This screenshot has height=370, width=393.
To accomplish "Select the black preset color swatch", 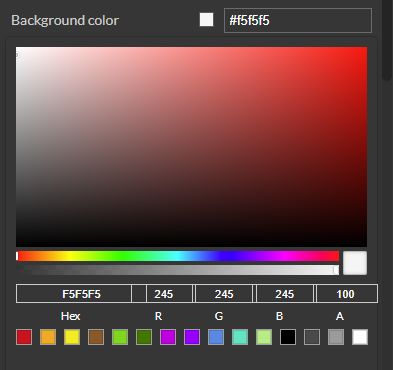I will (x=288, y=337).
